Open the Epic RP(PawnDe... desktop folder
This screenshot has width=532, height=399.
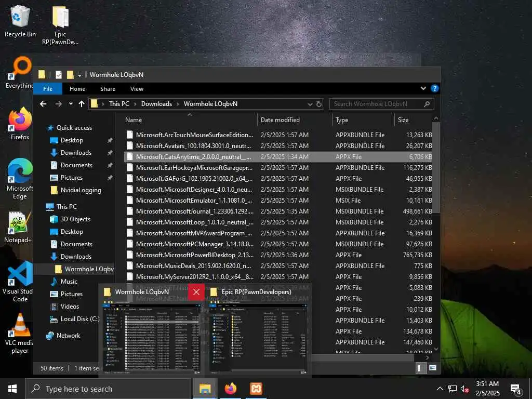click(x=60, y=25)
